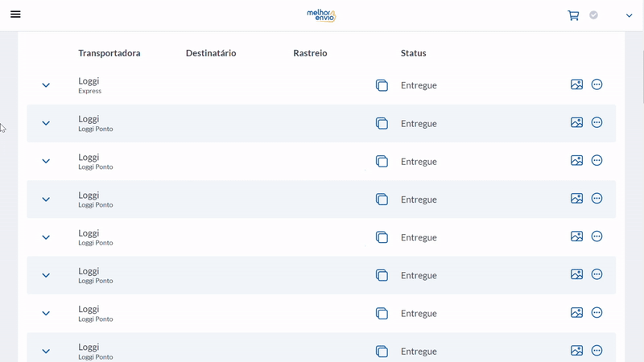Click the Rastreio column header
The height and width of the screenshot is (362, 644).
[x=310, y=53]
